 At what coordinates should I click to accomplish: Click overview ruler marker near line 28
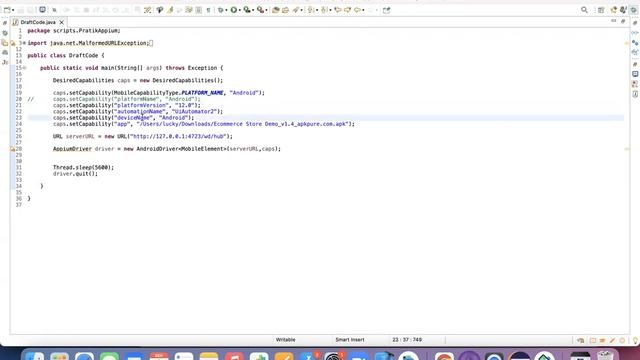627,149
